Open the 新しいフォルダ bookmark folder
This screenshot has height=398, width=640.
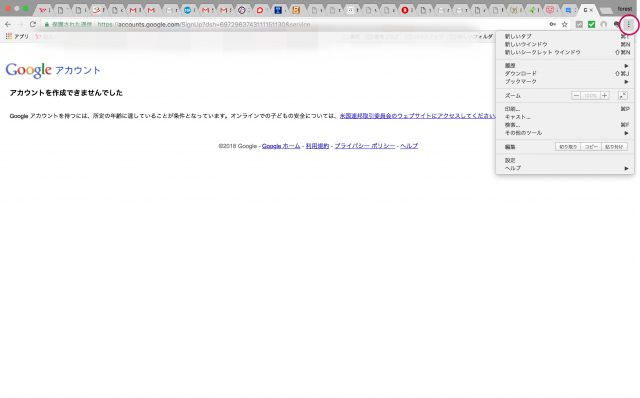(471, 37)
